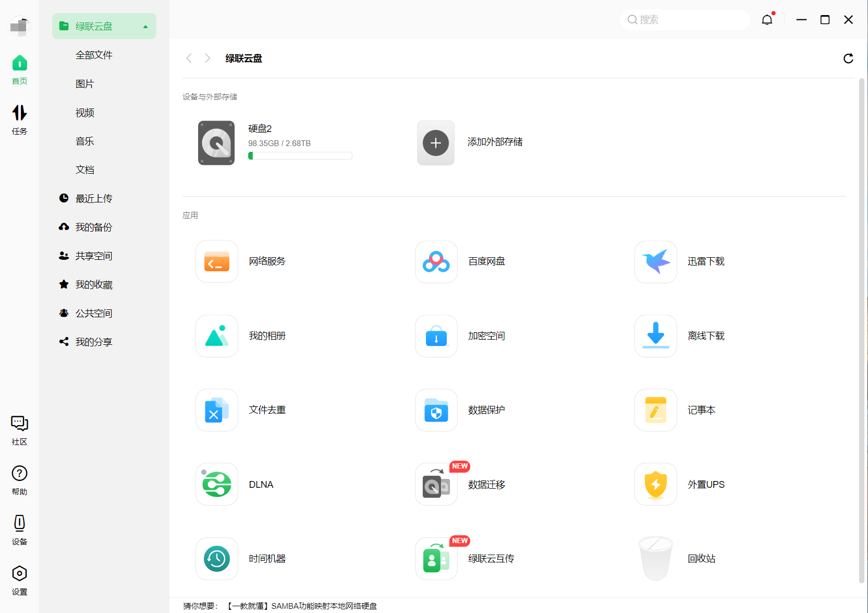Image resolution: width=868 pixels, height=613 pixels.
Task: Go to 首页 home in the left rail
Action: click(x=20, y=70)
